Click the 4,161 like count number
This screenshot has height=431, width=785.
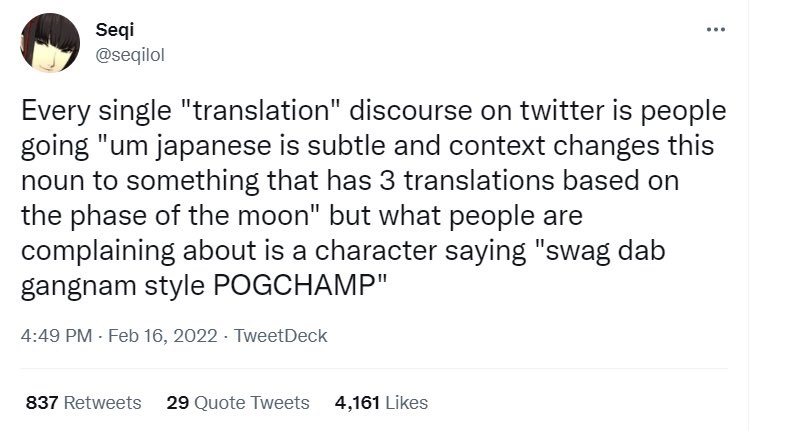357,402
